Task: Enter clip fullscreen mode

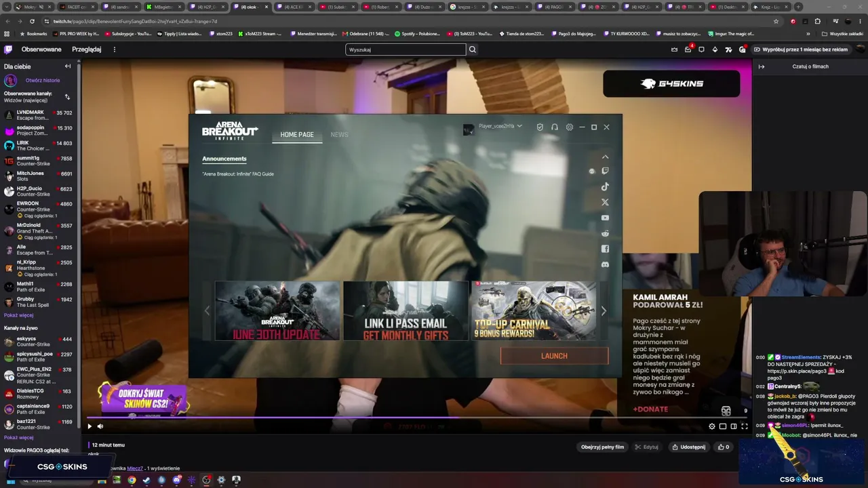Action: (x=745, y=426)
